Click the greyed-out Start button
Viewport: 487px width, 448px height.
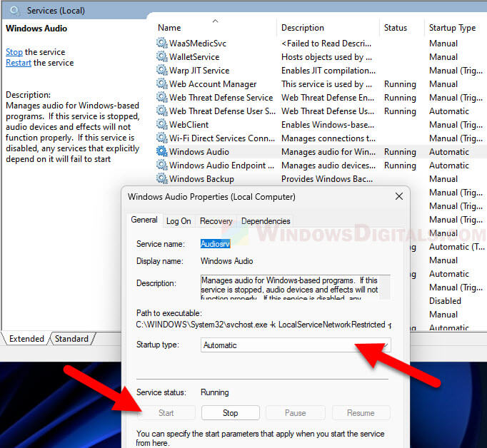(x=166, y=413)
